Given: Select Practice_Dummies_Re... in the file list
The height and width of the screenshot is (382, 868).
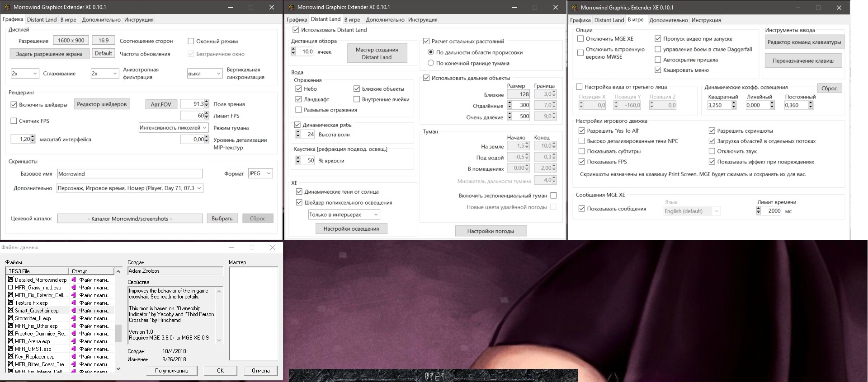Looking at the screenshot, I should (41, 334).
